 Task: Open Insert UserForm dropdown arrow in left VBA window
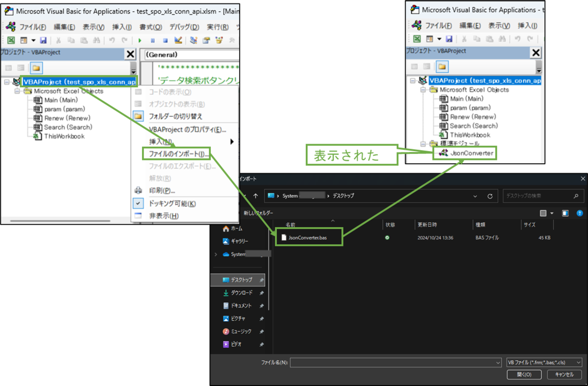pos(33,40)
